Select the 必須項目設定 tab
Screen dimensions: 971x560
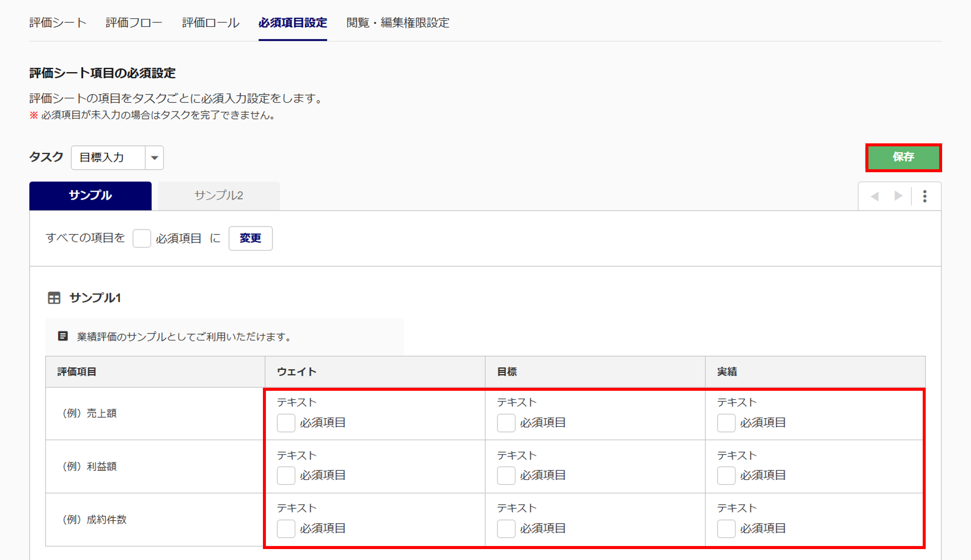click(293, 23)
